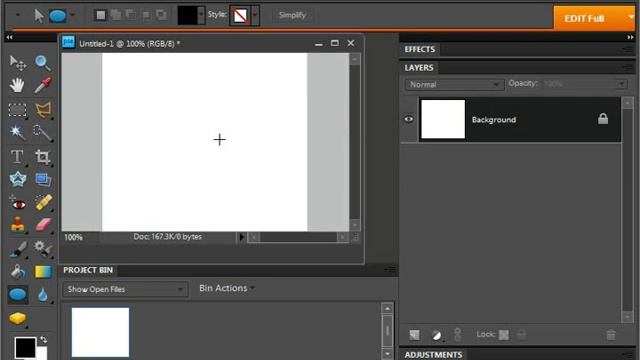Select the Rectangular Marquee tool
Screen dimensions: 640x360
(x=18, y=110)
